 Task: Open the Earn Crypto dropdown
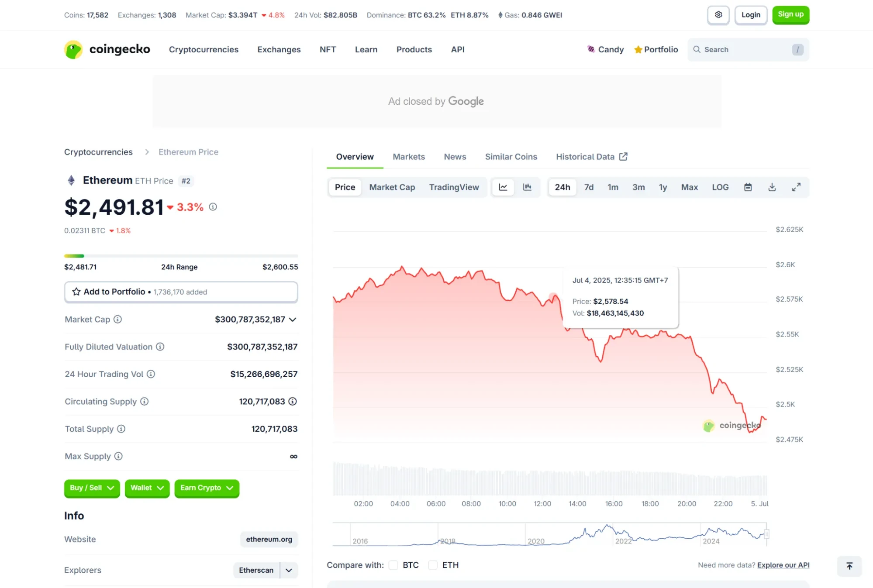(x=207, y=488)
